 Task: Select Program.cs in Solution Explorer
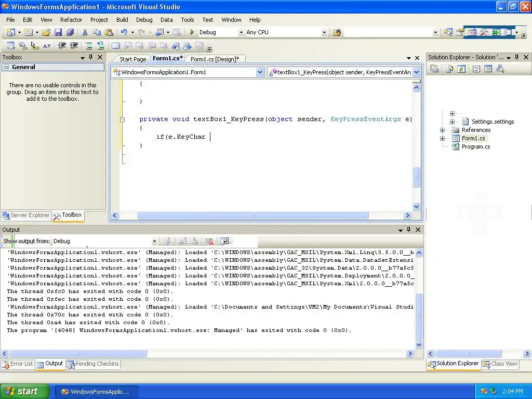tap(476, 147)
